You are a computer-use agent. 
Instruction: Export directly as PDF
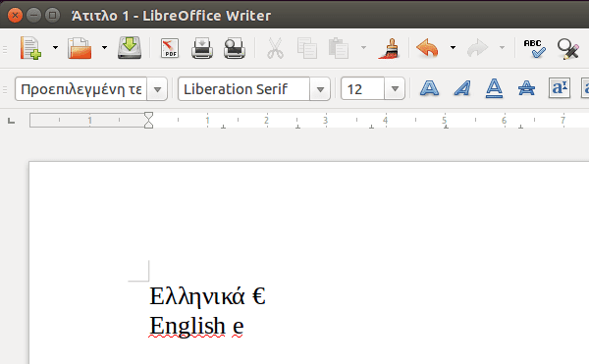170,48
